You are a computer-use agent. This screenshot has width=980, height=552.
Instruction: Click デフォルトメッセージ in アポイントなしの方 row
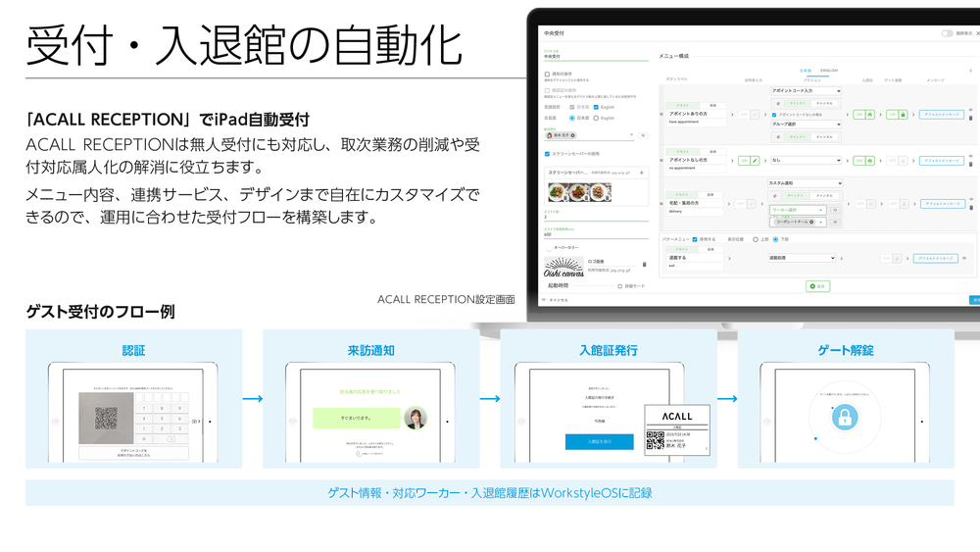click(x=942, y=161)
